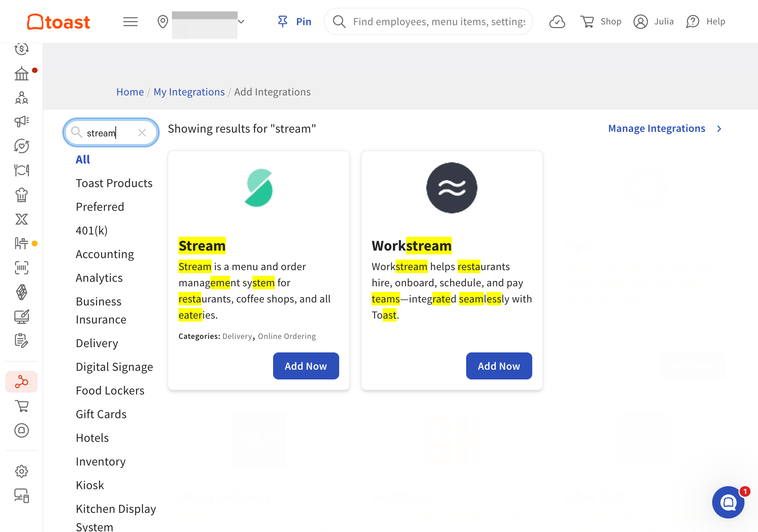Click the Workstream logo thumbnail
This screenshot has width=758, height=532.
tap(452, 188)
